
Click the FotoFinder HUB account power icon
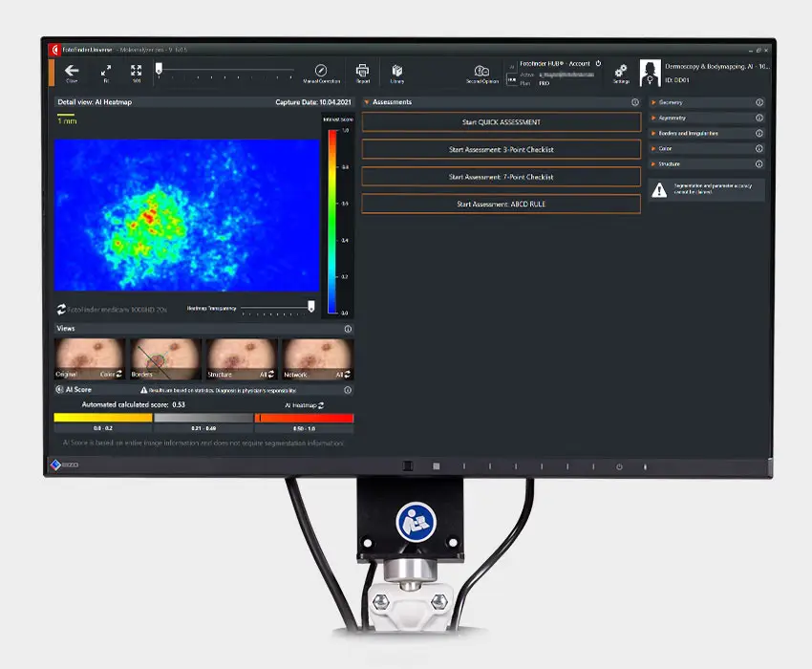[x=598, y=63]
